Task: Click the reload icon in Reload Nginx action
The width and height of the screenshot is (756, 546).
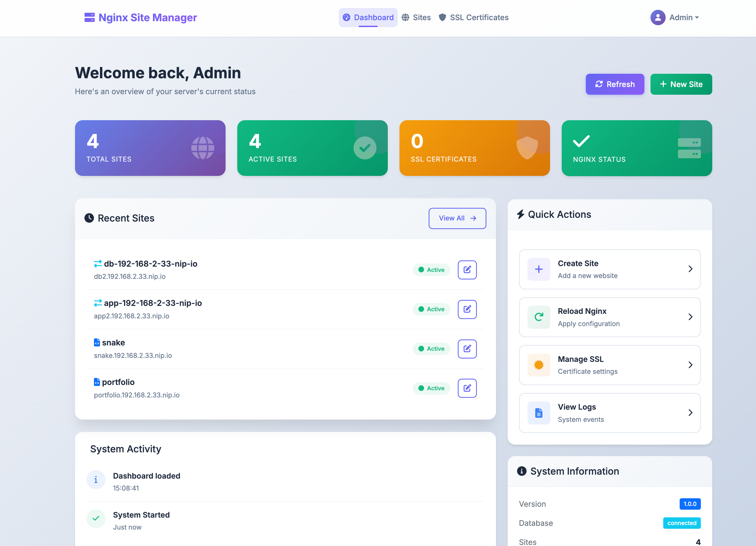Action: point(539,317)
